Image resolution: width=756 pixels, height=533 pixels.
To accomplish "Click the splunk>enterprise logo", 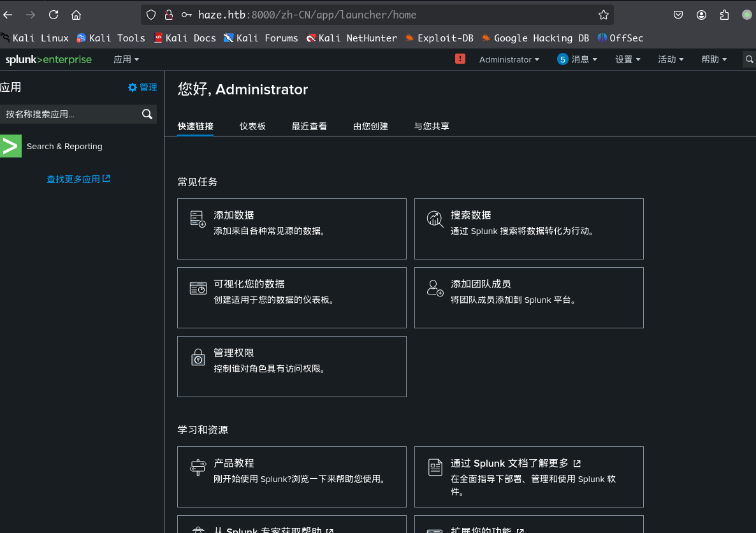I will coord(48,59).
